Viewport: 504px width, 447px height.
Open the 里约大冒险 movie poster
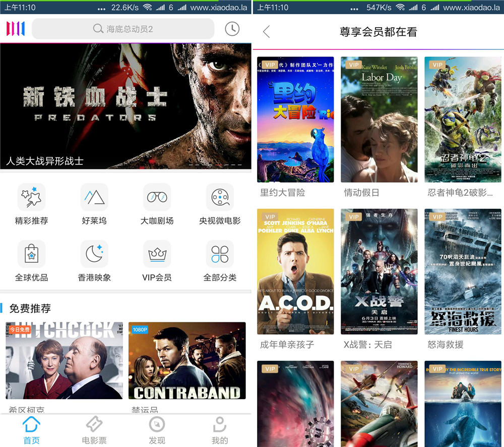295,120
